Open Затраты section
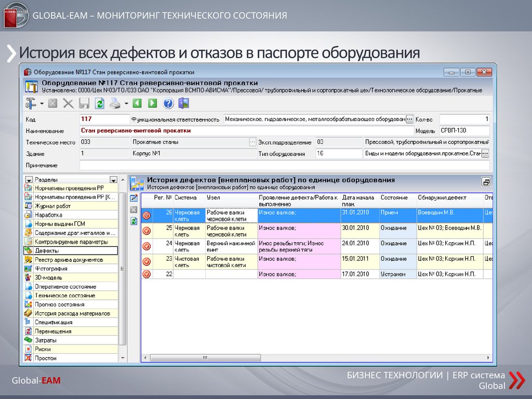 (x=71, y=340)
